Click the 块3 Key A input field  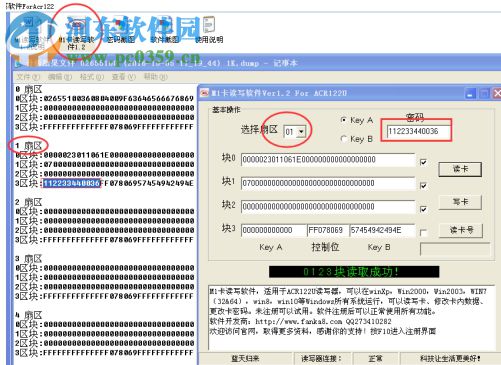(x=273, y=230)
